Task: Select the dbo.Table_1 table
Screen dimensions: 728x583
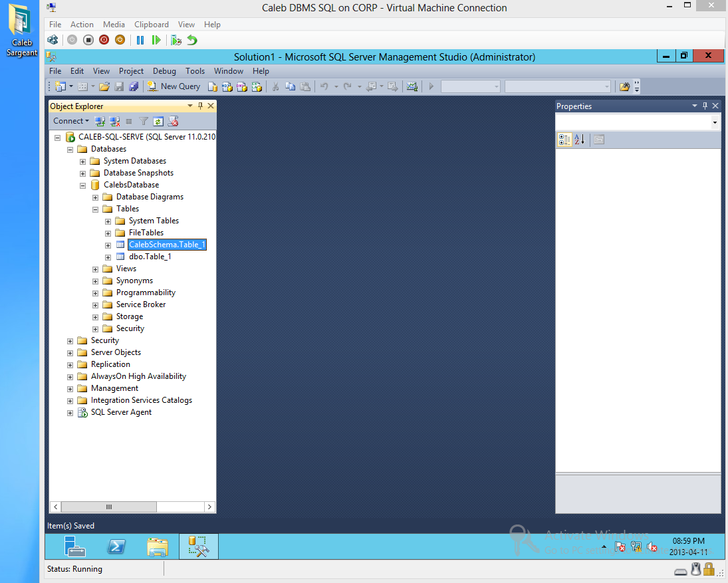Action: point(150,257)
